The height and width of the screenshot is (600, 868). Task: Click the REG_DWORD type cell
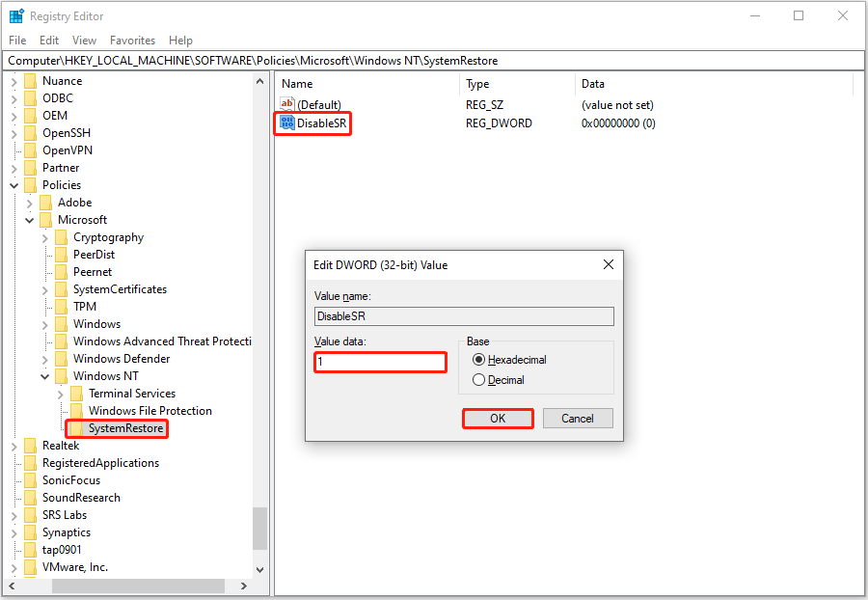point(499,123)
